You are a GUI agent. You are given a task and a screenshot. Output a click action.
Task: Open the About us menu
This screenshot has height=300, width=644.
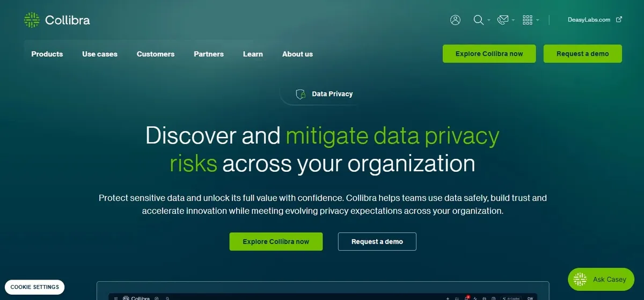coord(297,54)
